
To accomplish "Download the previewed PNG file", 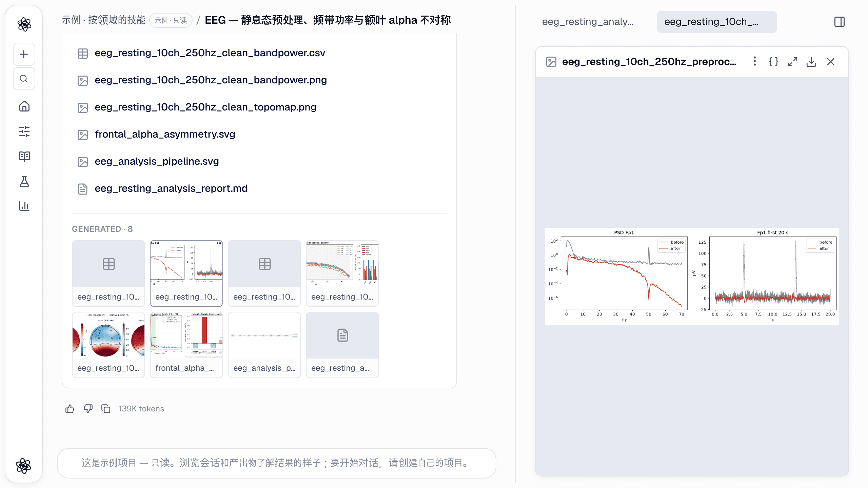I will [x=811, y=62].
